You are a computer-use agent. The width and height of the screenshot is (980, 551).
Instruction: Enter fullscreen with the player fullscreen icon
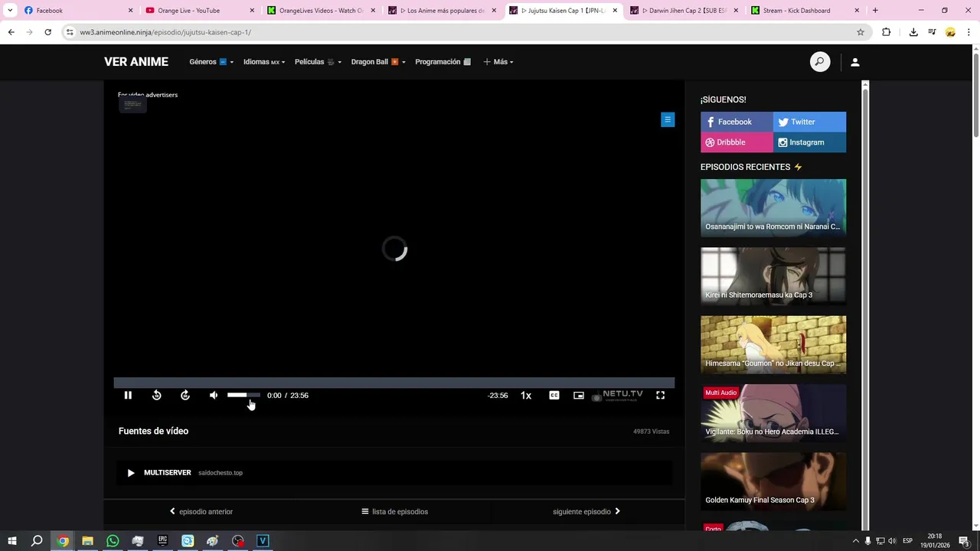[x=660, y=396]
